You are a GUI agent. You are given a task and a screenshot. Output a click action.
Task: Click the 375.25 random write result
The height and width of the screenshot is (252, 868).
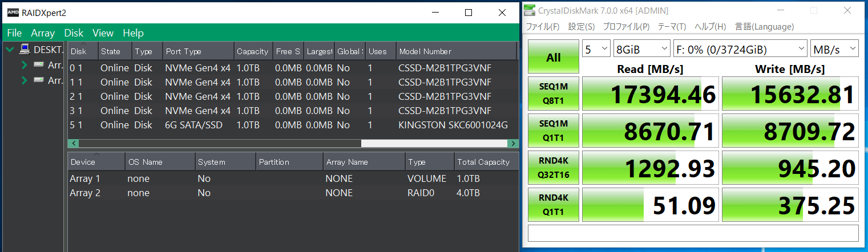coord(790,205)
